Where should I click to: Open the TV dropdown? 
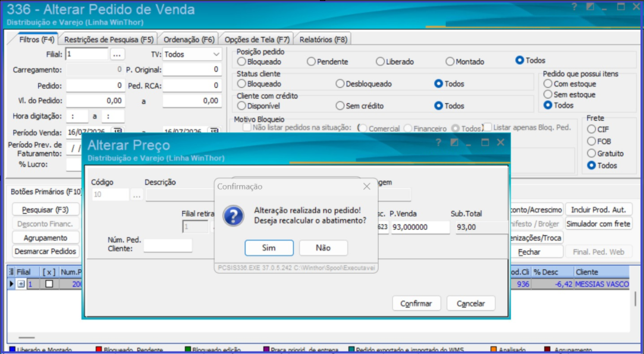(x=216, y=54)
